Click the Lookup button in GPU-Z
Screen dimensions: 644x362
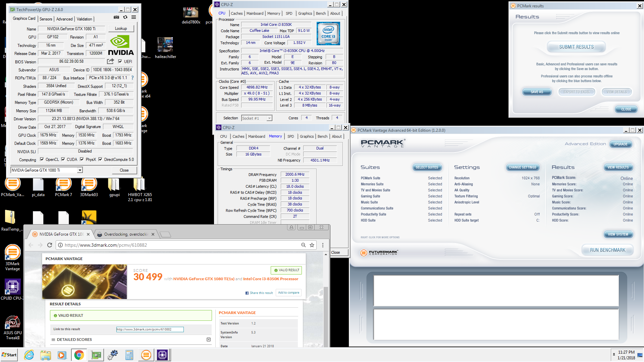coord(121,28)
